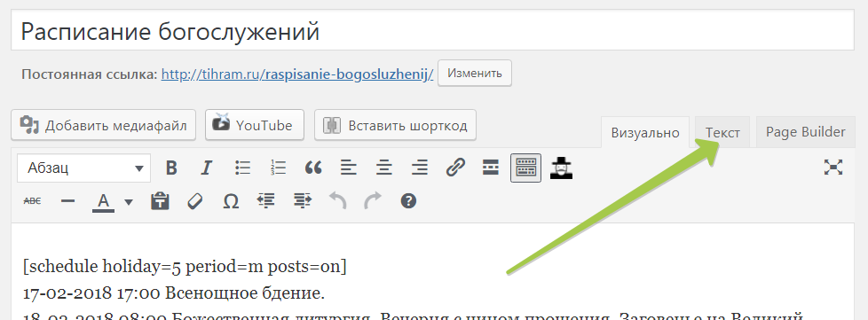Click the man-in-hat plugin icon
This screenshot has width=868, height=320.
(561, 168)
